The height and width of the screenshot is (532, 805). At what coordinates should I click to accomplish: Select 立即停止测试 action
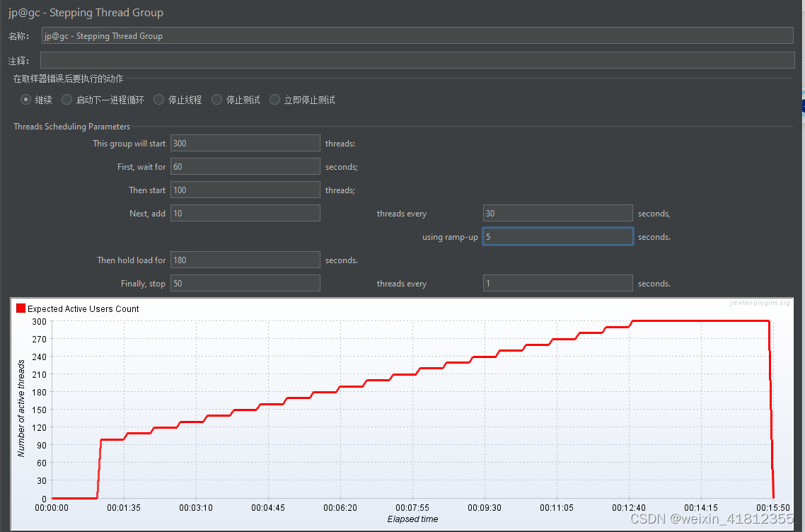pyautogui.click(x=274, y=99)
